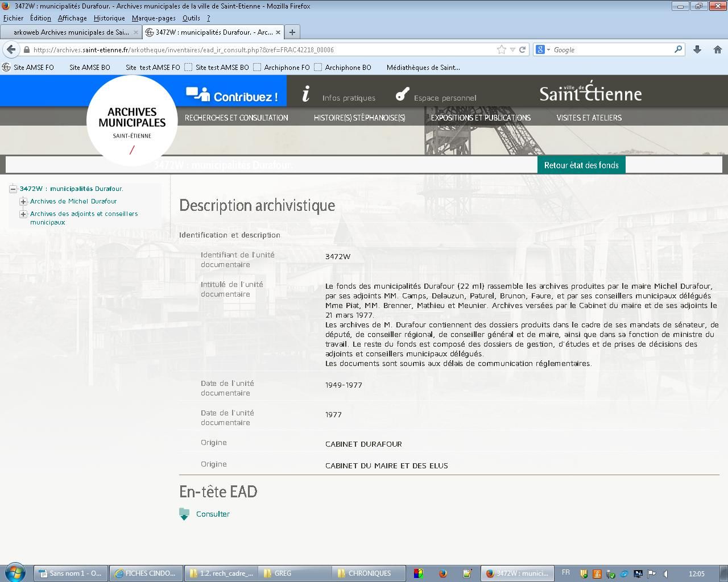Click the Espace personnel key icon

[403, 94]
